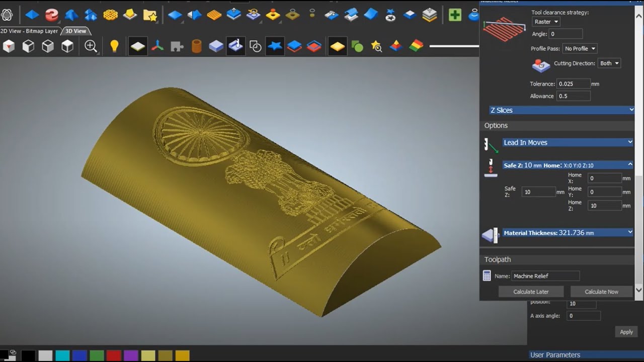Toggle the light bulb icon
This screenshot has width=644, height=362.
coord(114,47)
